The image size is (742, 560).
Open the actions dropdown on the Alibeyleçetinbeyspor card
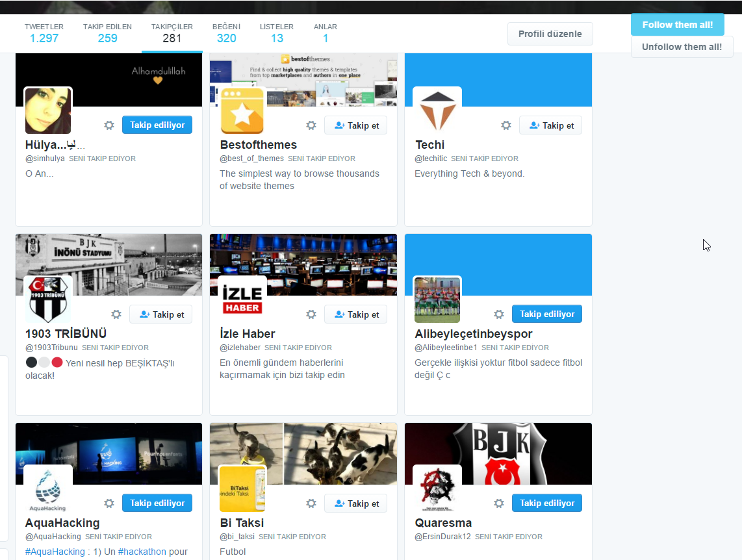coord(498,314)
